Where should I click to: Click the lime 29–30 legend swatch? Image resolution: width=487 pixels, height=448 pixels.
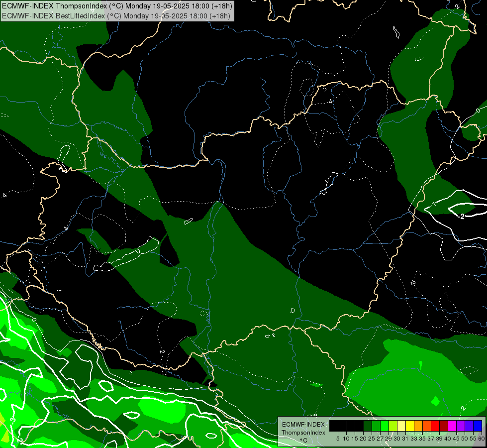tap(393, 426)
